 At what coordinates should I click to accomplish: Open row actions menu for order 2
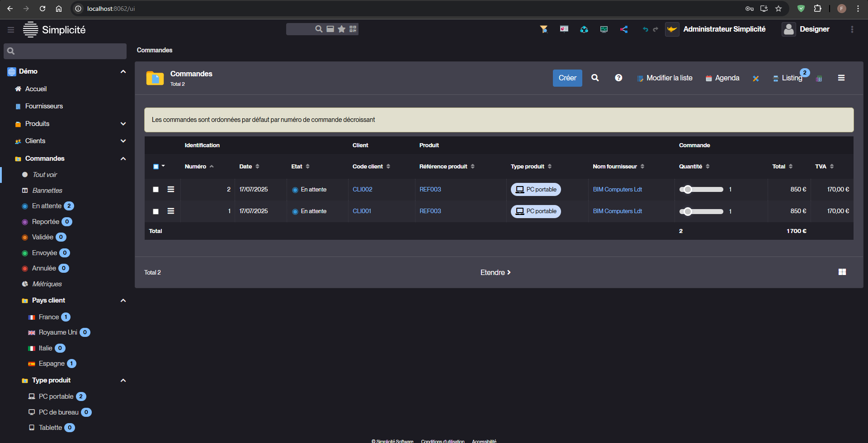pos(171,189)
